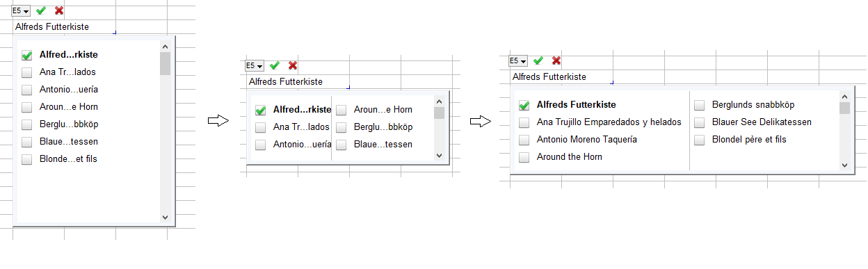
Task: Click the Alfreds Futterkiste edit field in the right panel
Action: (x=561, y=77)
